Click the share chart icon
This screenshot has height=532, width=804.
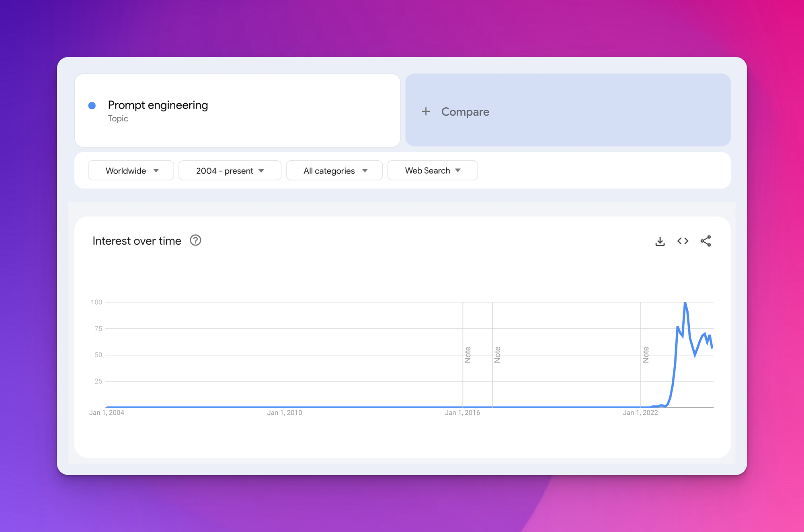(x=706, y=241)
